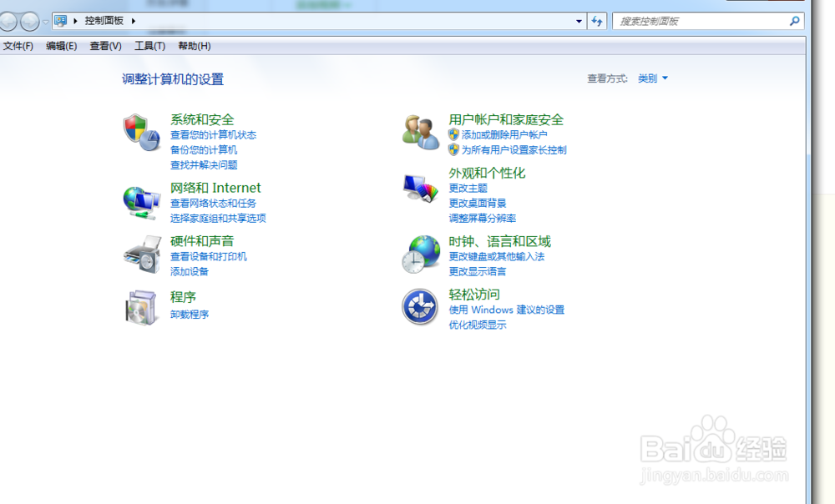Open the 文件(F) menu
The height and width of the screenshot is (504, 835).
(x=18, y=46)
